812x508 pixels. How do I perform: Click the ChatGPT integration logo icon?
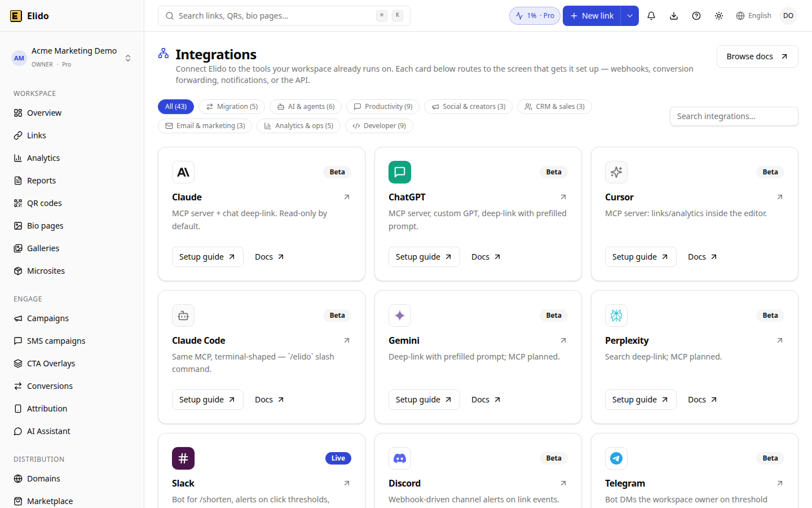click(x=400, y=172)
